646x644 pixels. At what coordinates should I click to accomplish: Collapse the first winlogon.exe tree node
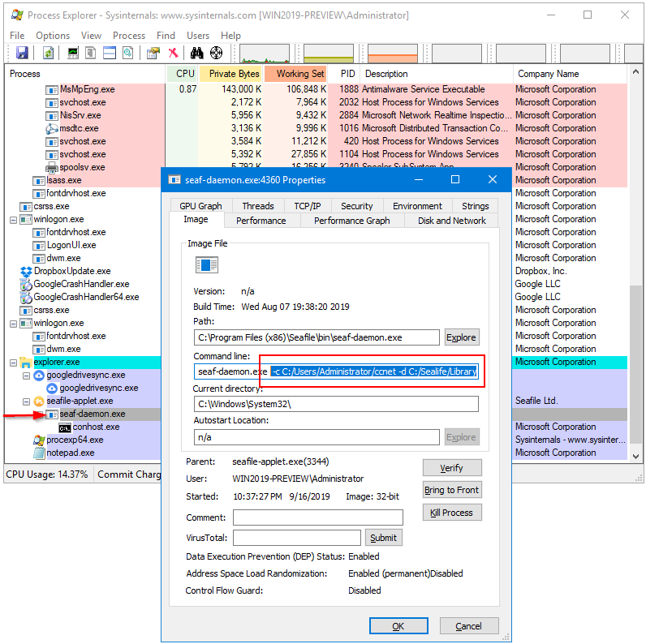(13, 220)
